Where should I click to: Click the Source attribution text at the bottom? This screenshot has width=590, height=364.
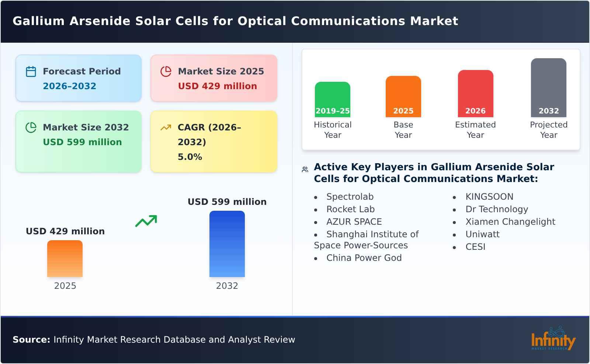tap(154, 340)
